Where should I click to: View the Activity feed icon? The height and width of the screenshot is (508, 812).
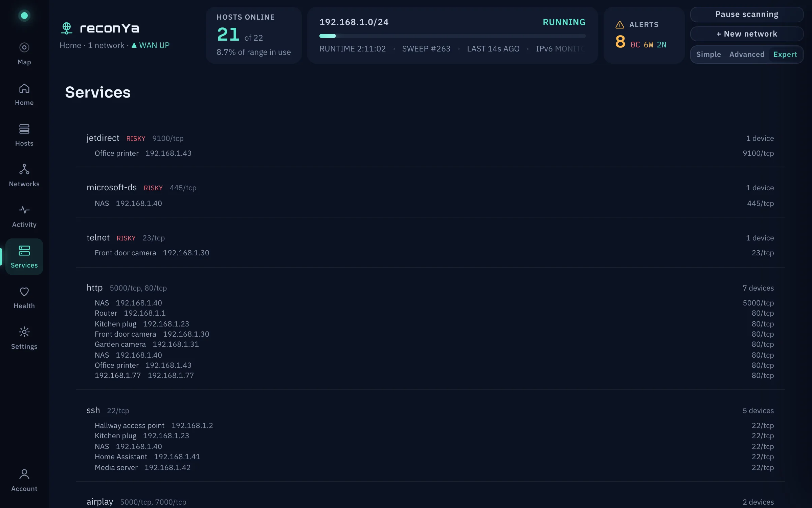[x=24, y=210]
